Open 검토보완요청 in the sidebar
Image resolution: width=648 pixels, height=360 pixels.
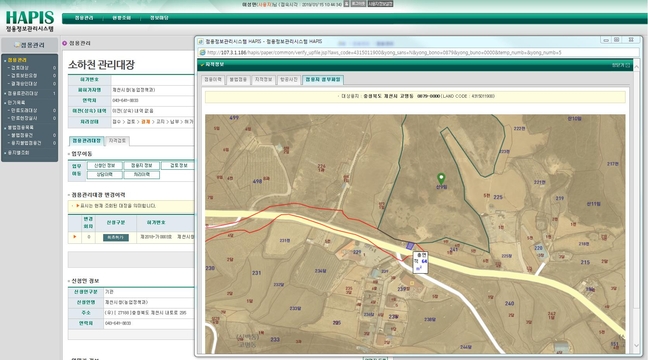pyautogui.click(x=24, y=76)
